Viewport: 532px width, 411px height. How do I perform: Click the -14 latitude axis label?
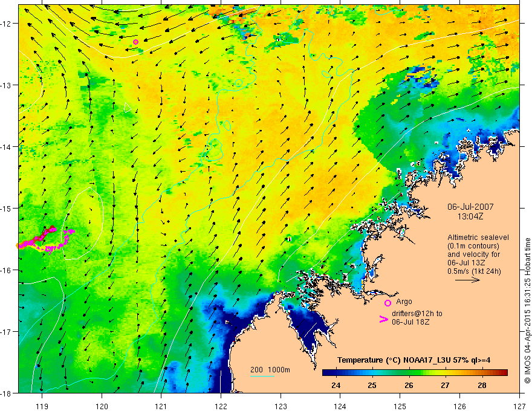7,147
